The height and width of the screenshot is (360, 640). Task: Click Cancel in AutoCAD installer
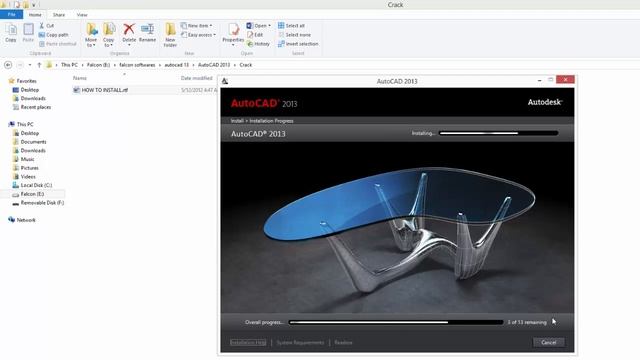(x=549, y=342)
